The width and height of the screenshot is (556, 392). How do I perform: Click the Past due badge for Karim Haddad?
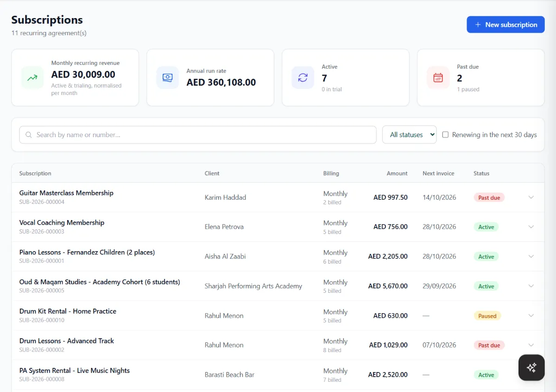489,197
